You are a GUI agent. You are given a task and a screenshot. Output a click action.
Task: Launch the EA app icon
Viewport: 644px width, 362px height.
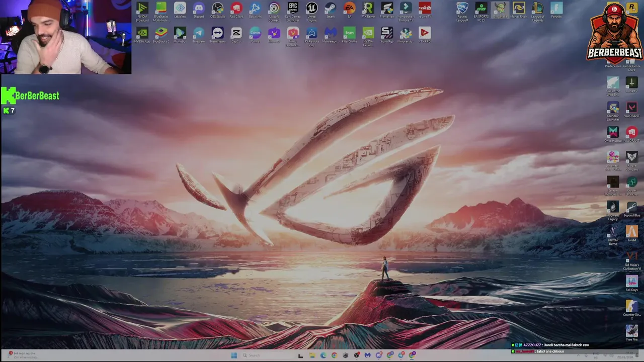coord(349,10)
